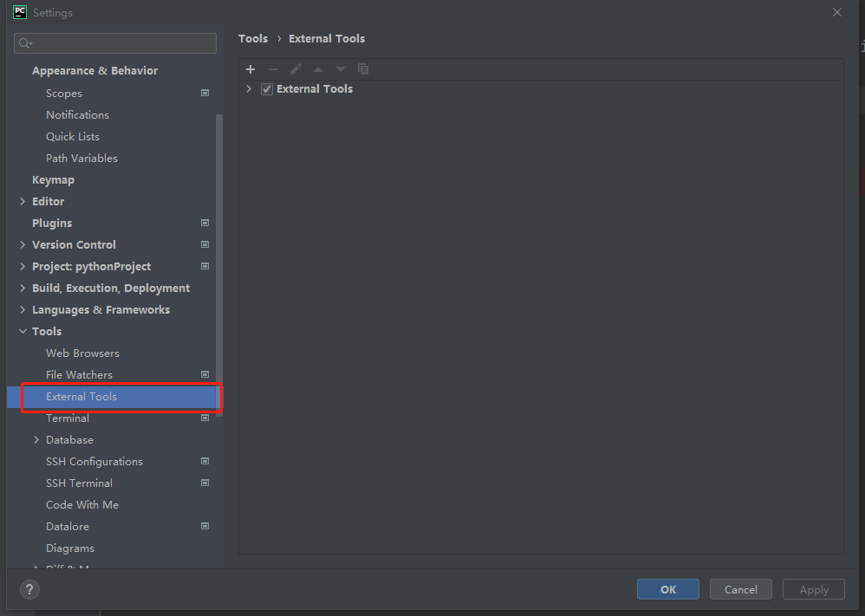The width and height of the screenshot is (865, 616).
Task: Click the OK button
Action: tap(668, 589)
